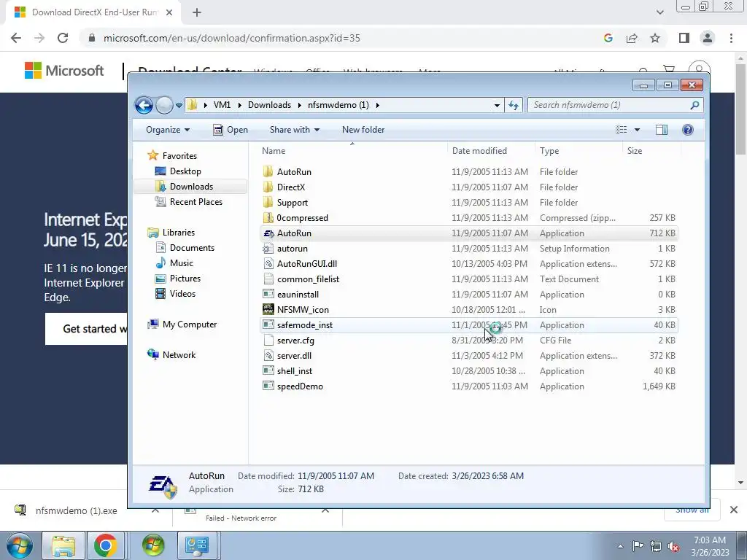Open a new Chrome tab

pyautogui.click(x=197, y=12)
